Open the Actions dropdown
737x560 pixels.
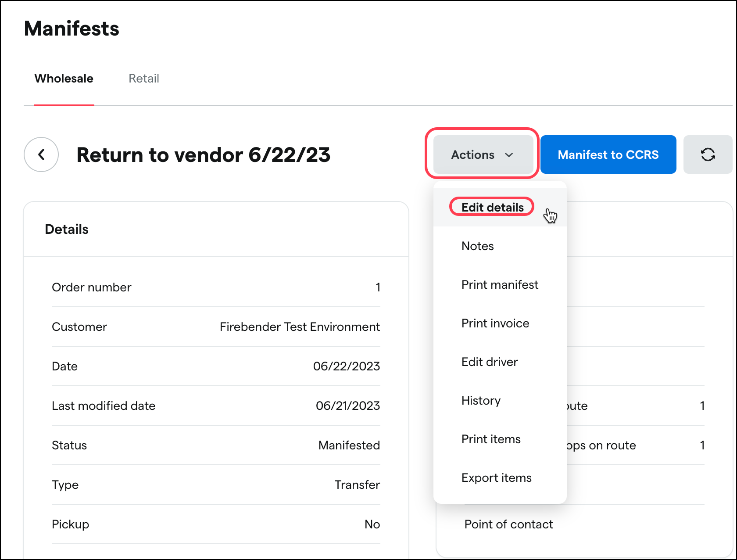[482, 154]
